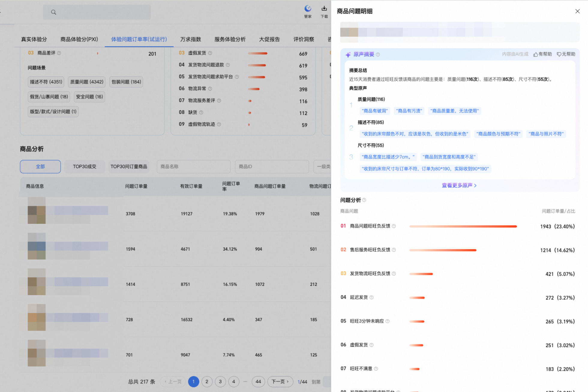Click the search magnifier icon
This screenshot has width=588, height=392.
coord(53,12)
